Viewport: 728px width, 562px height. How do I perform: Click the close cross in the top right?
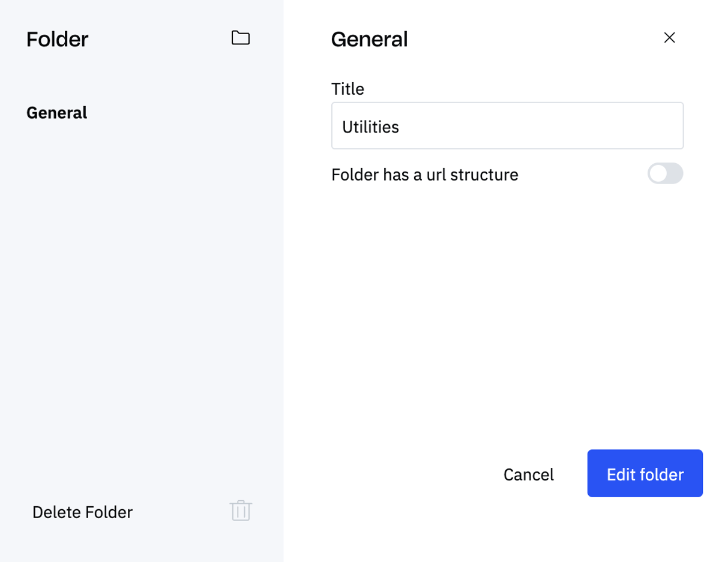669,37
